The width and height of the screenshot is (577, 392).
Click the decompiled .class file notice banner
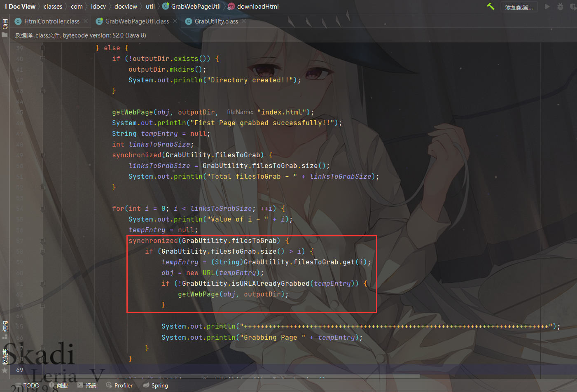coord(81,35)
